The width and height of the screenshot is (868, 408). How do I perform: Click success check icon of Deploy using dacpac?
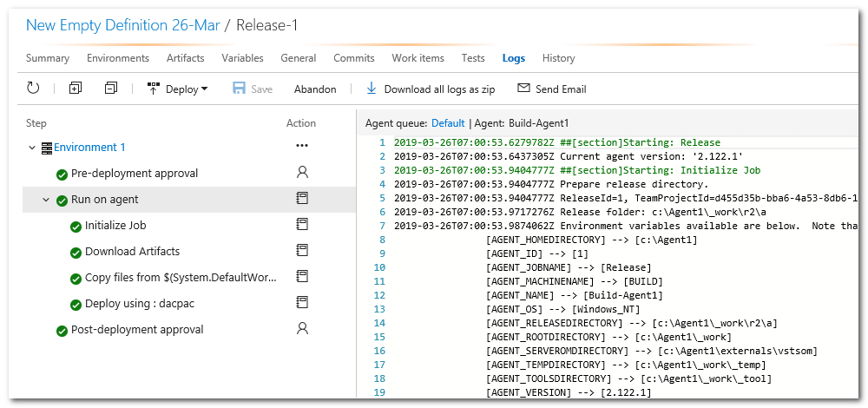[x=76, y=305]
